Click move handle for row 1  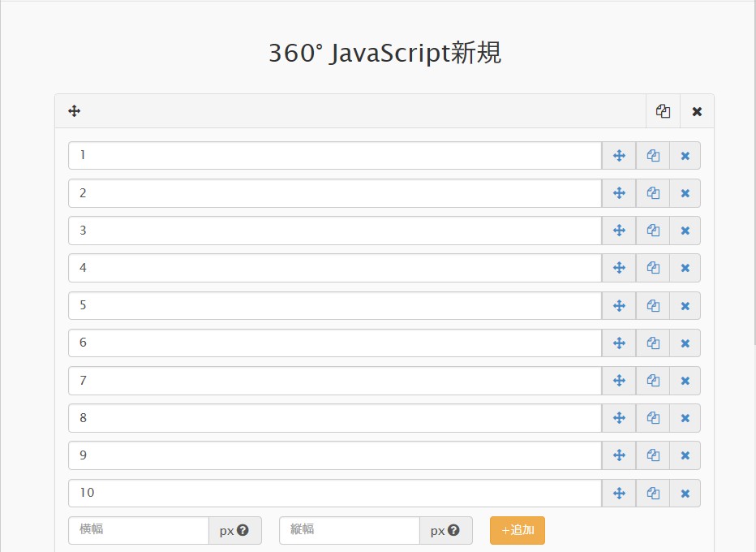619,156
